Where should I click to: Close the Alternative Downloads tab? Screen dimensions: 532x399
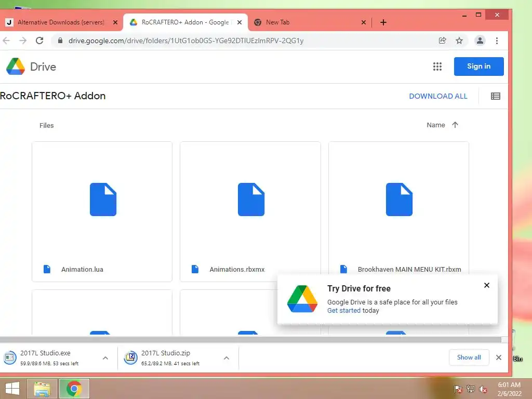(x=115, y=22)
